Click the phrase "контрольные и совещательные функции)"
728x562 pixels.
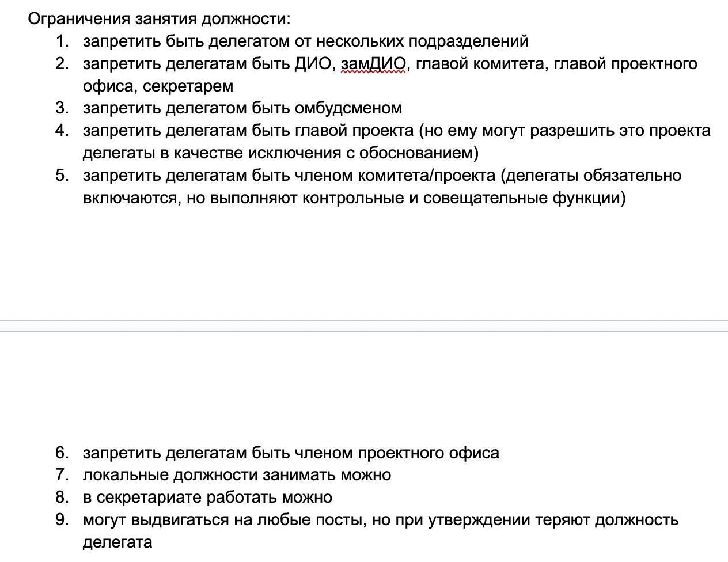[x=464, y=198]
